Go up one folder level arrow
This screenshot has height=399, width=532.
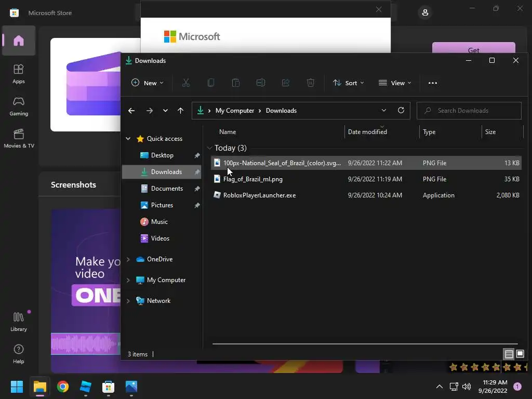click(180, 111)
